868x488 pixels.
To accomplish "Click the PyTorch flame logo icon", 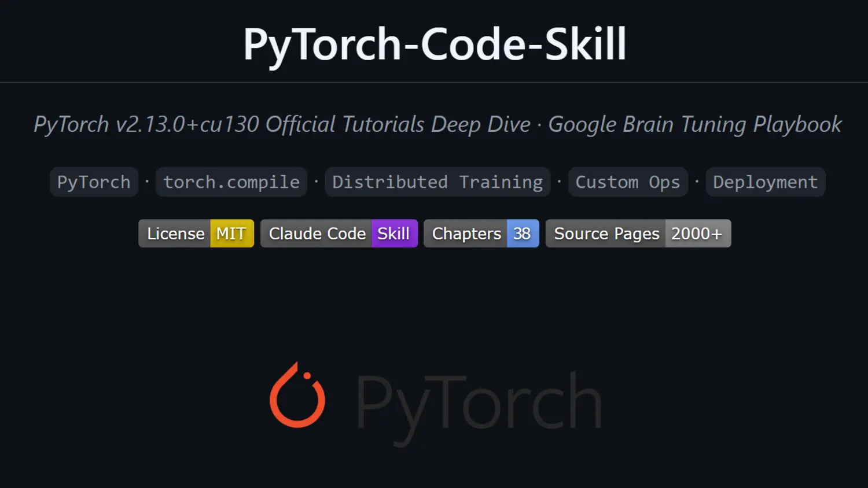I will coord(297,395).
